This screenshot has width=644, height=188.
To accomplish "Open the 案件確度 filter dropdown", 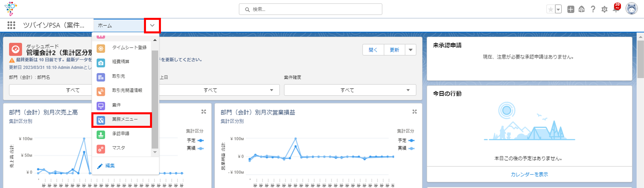I will [350, 90].
